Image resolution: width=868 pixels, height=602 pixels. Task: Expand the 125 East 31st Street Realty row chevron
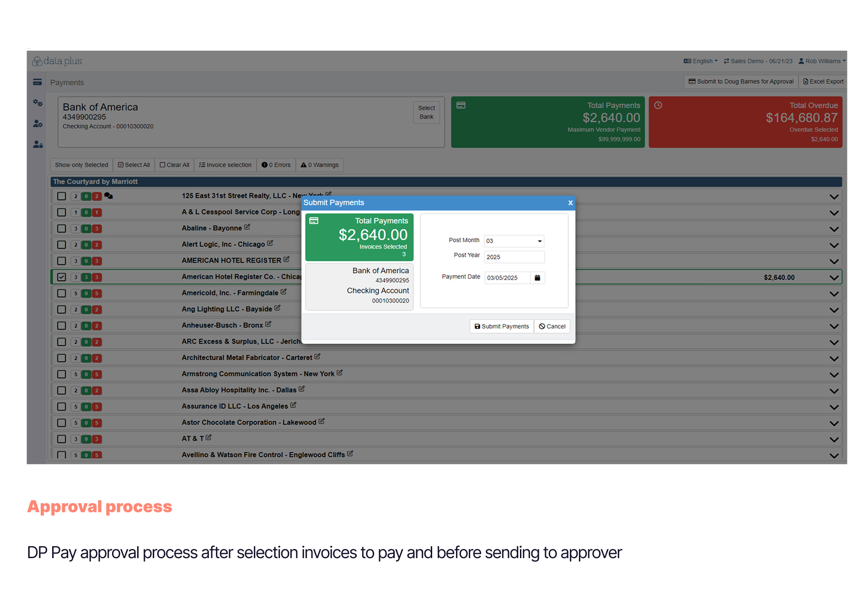(x=834, y=197)
